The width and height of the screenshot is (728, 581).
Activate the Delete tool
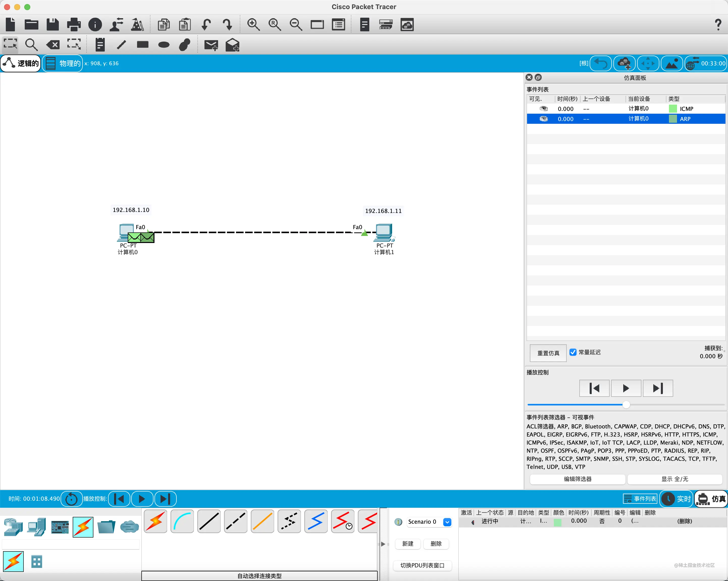coord(53,44)
